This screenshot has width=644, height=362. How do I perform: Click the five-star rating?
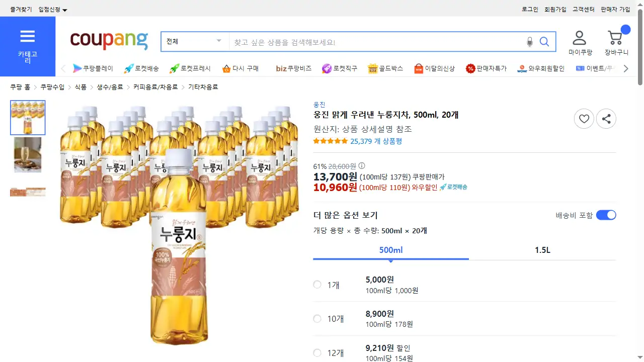point(331,141)
